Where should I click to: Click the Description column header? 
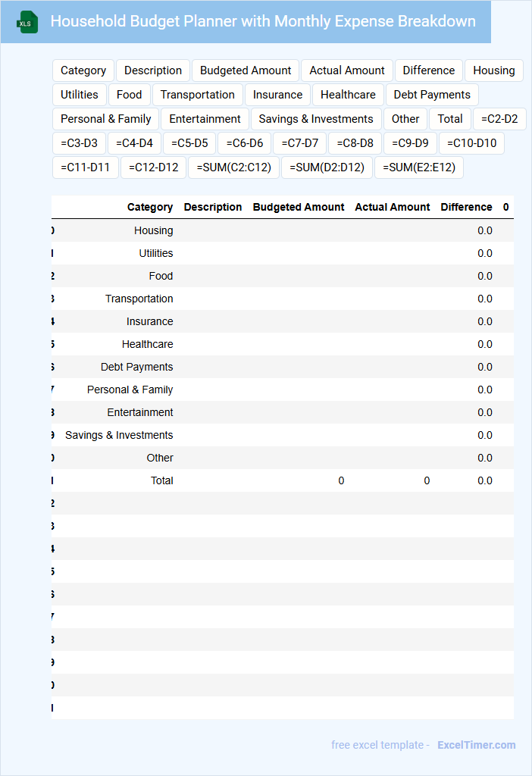(x=213, y=207)
